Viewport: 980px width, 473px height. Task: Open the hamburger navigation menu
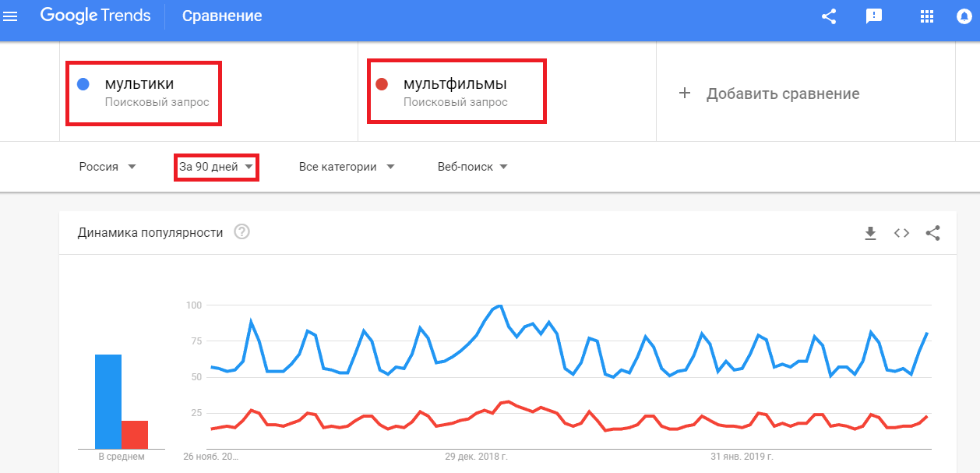click(x=10, y=16)
